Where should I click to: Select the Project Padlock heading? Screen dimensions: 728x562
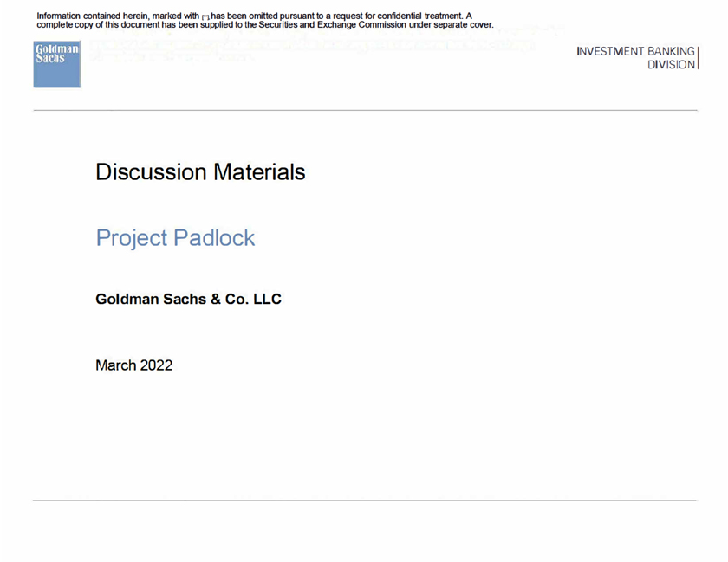point(175,237)
